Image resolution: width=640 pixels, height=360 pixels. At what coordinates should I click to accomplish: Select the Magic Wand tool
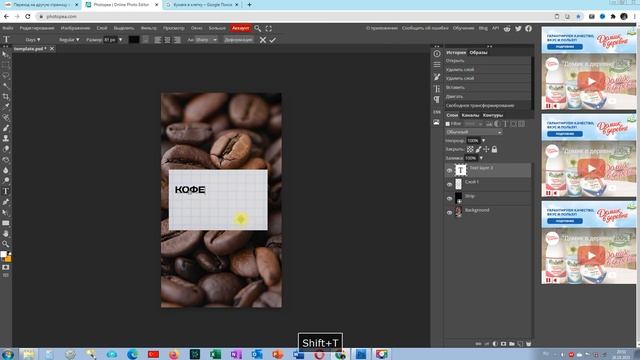coord(6,86)
